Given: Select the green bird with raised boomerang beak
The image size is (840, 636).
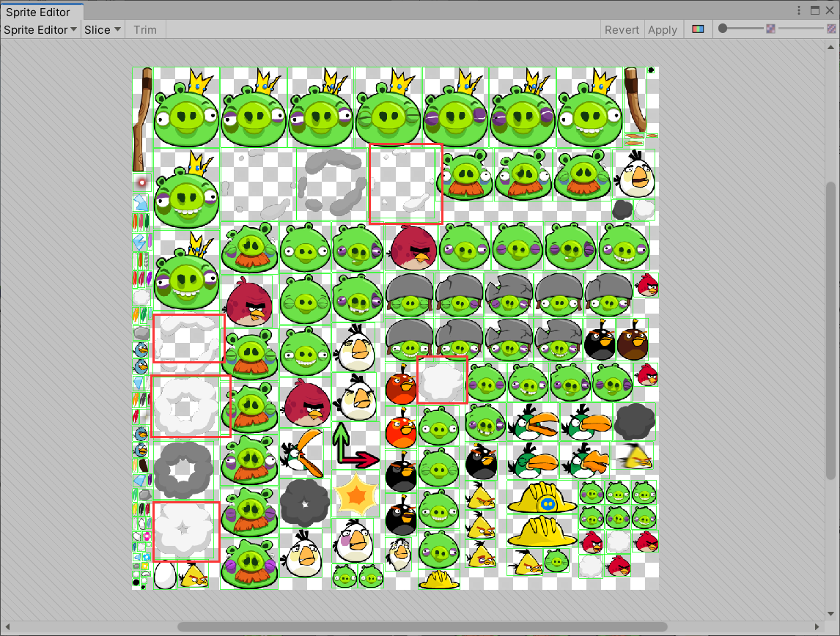Looking at the screenshot, I should 301,453.
